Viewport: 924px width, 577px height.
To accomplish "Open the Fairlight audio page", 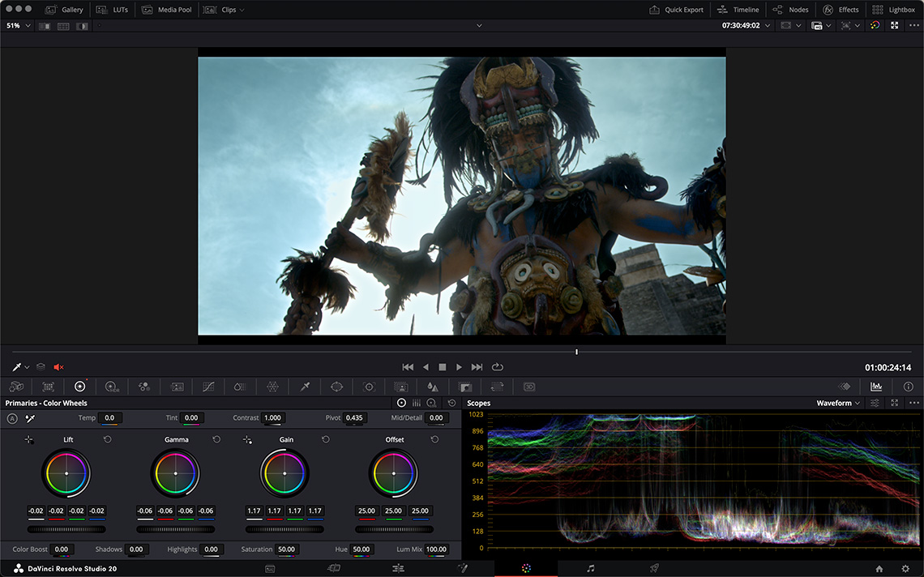I will [x=590, y=568].
